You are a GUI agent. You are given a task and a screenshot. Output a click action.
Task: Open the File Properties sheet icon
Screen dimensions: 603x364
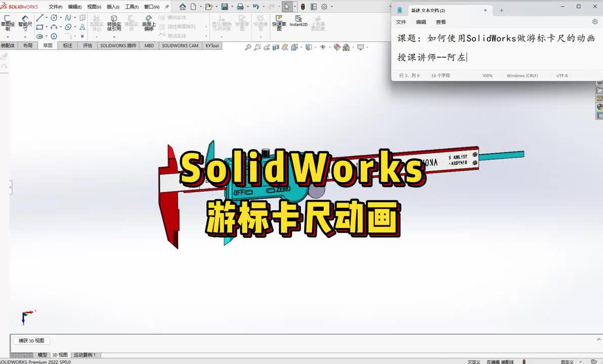click(314, 7)
